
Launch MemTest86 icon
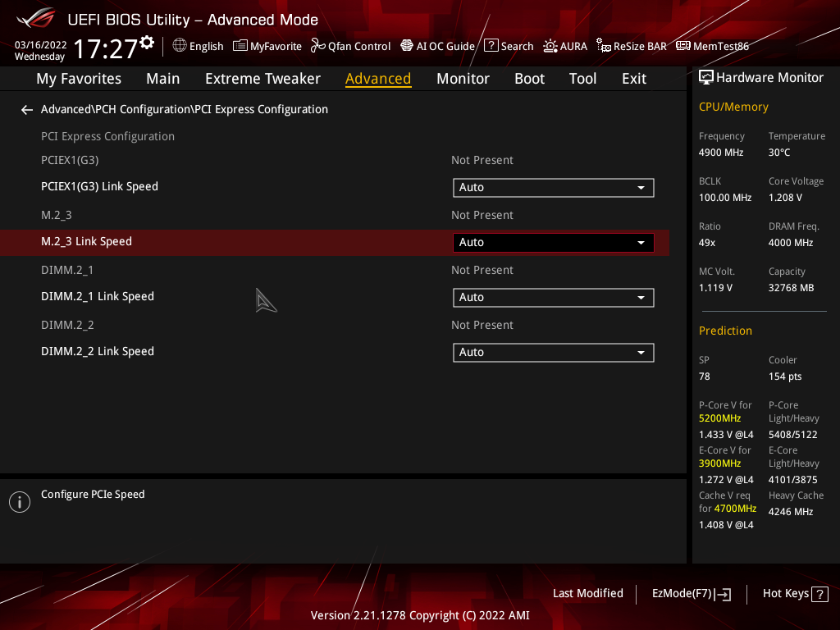(x=683, y=46)
